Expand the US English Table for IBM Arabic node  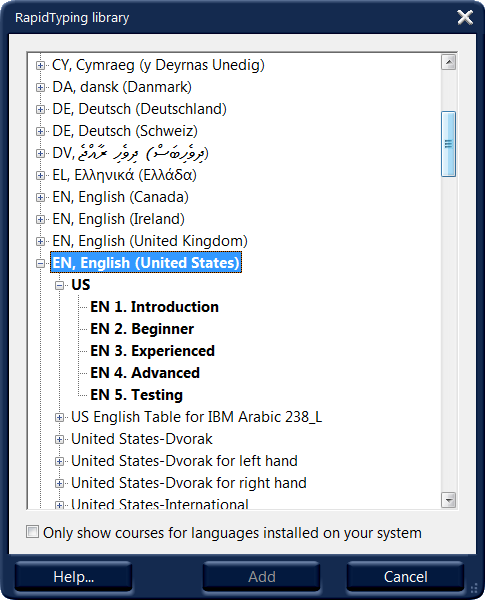click(59, 417)
